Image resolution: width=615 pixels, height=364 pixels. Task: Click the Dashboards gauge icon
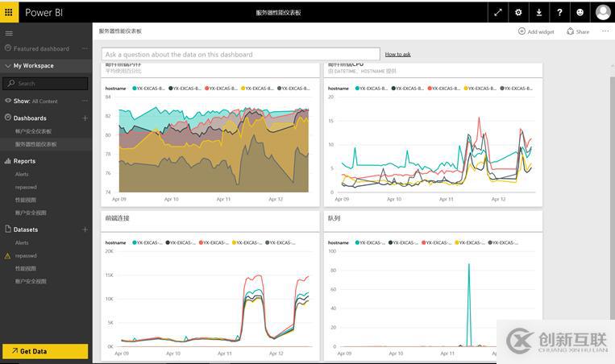click(7, 117)
